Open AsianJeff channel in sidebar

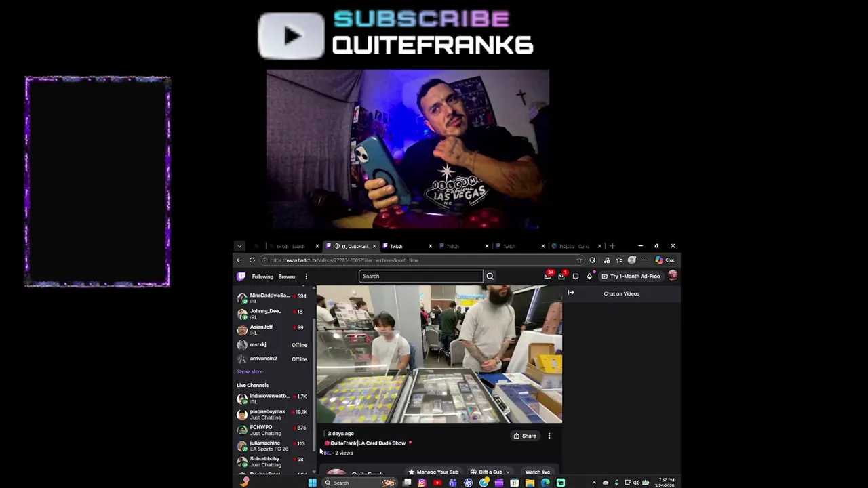tap(271, 329)
